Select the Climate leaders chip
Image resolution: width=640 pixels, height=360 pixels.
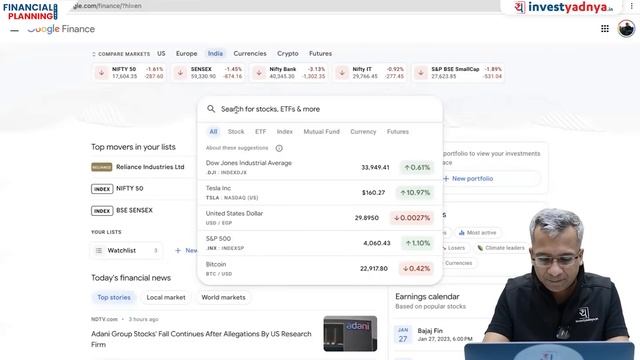[501, 248]
